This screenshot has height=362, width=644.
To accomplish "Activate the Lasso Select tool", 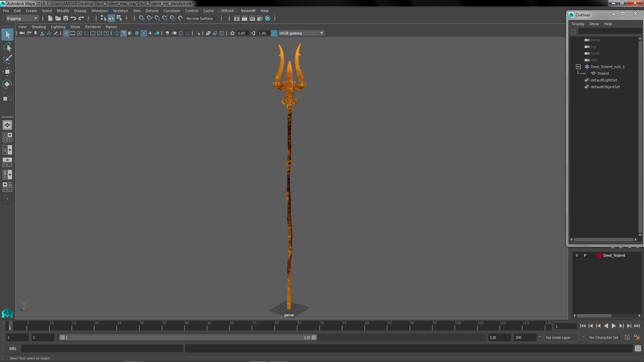I will pos(7,47).
